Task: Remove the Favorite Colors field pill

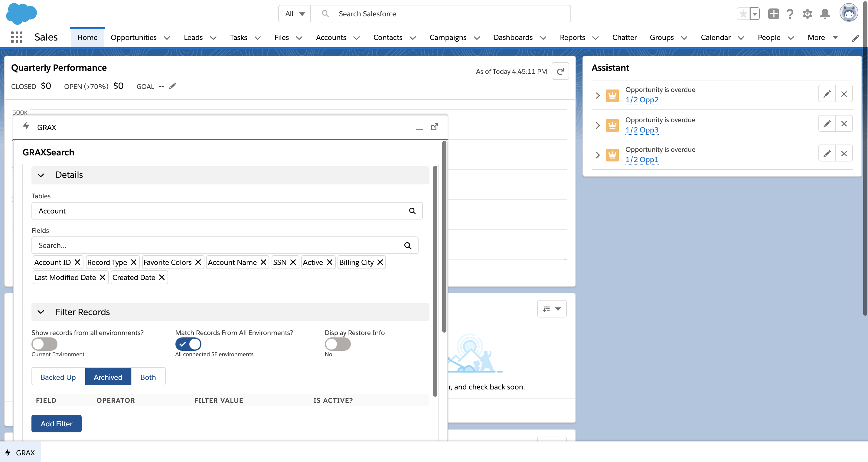Action: click(198, 262)
